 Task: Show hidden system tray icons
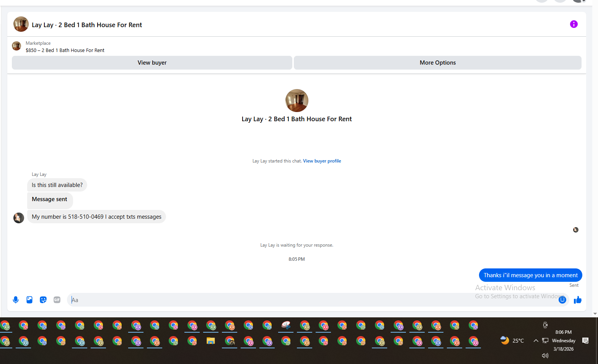(x=536, y=340)
